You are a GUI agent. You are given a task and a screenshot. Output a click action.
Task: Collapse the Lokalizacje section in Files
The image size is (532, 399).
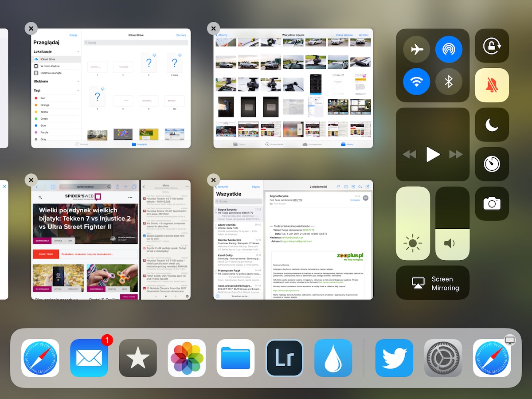tap(78, 51)
